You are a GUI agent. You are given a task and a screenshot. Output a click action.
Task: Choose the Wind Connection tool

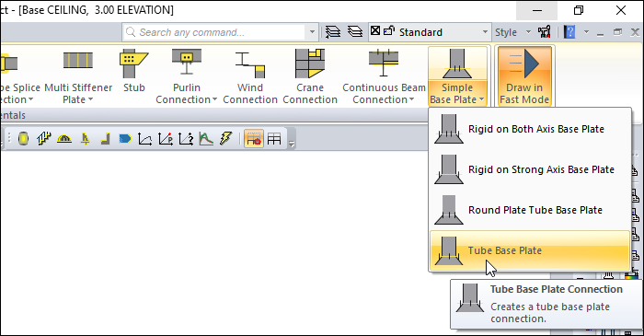[250, 76]
